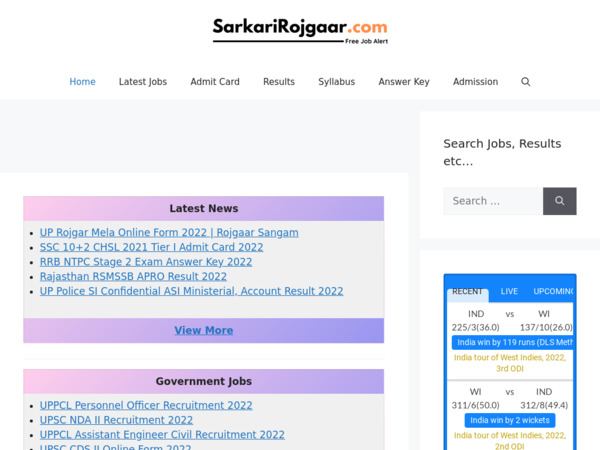Viewport: 600px width, 450px height.
Task: Open UPSC CDS II Online Form link
Action: (116, 447)
